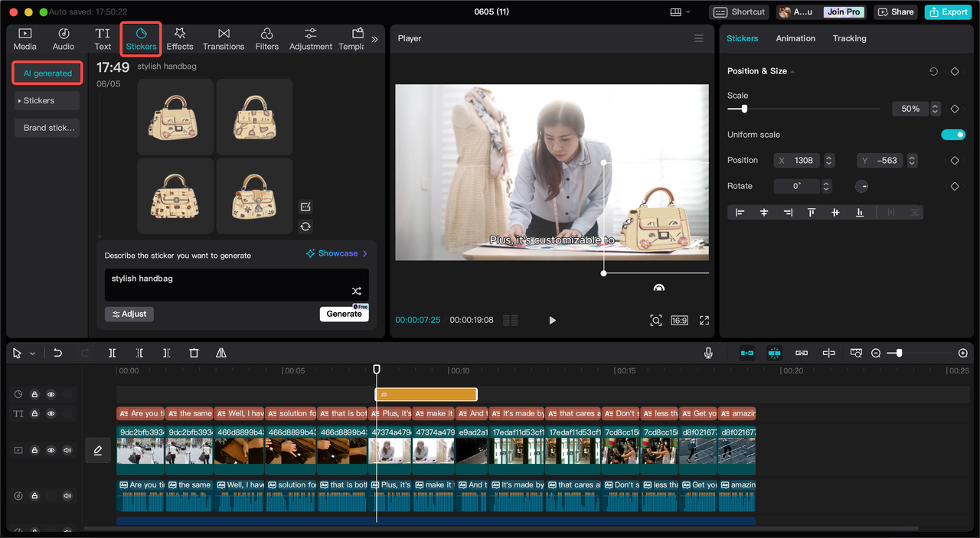Click the microphone voiceover record icon
This screenshot has width=980, height=538.
[708, 353]
